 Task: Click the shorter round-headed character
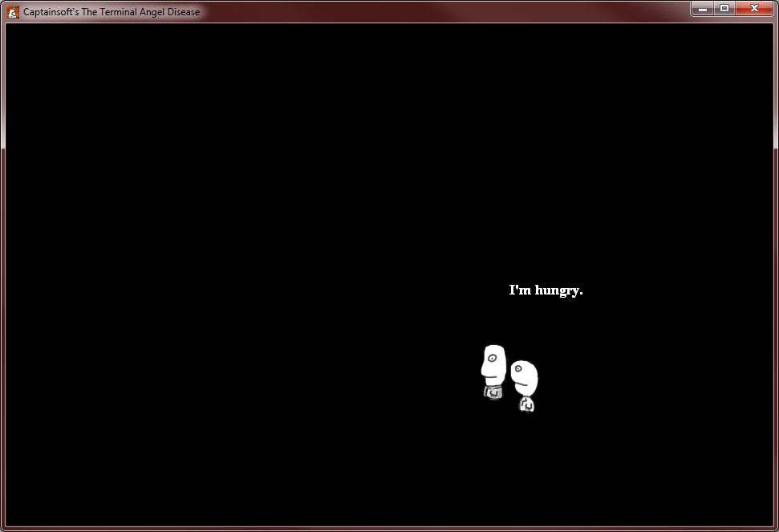pos(525,387)
